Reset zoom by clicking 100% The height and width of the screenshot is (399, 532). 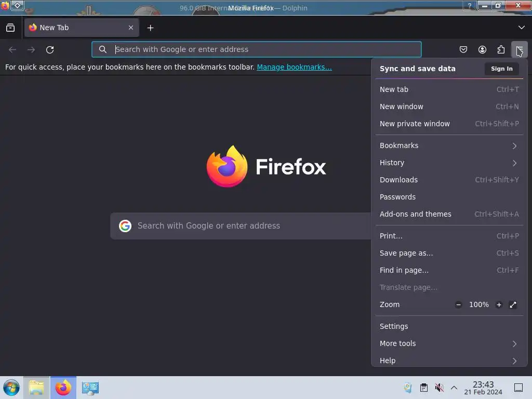tap(478, 304)
